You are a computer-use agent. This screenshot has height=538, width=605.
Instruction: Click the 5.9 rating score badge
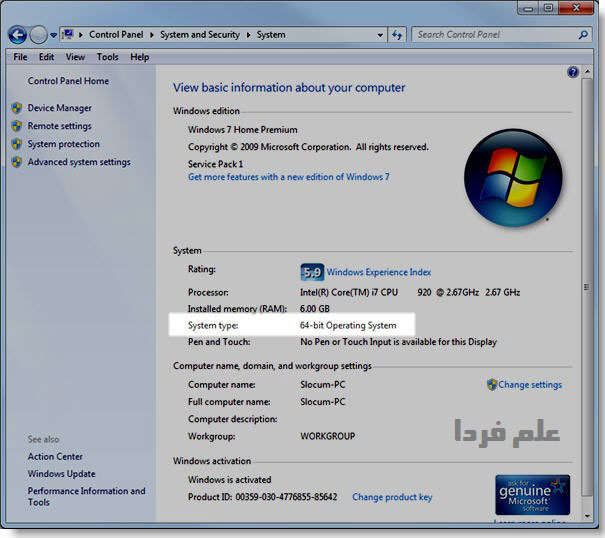tap(312, 272)
